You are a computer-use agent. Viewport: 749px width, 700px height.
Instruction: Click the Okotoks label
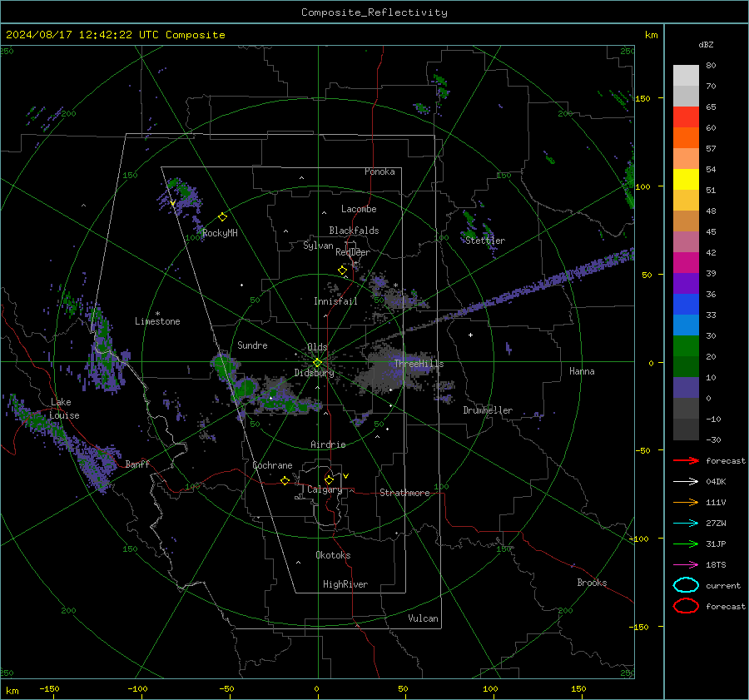point(333,555)
